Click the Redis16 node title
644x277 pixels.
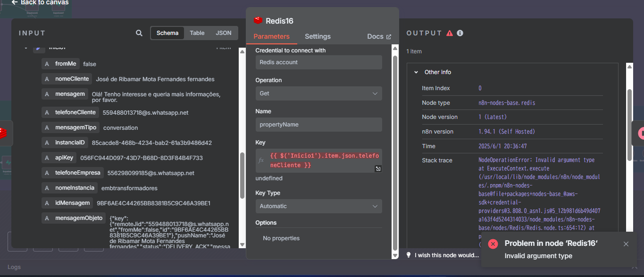[x=280, y=21]
